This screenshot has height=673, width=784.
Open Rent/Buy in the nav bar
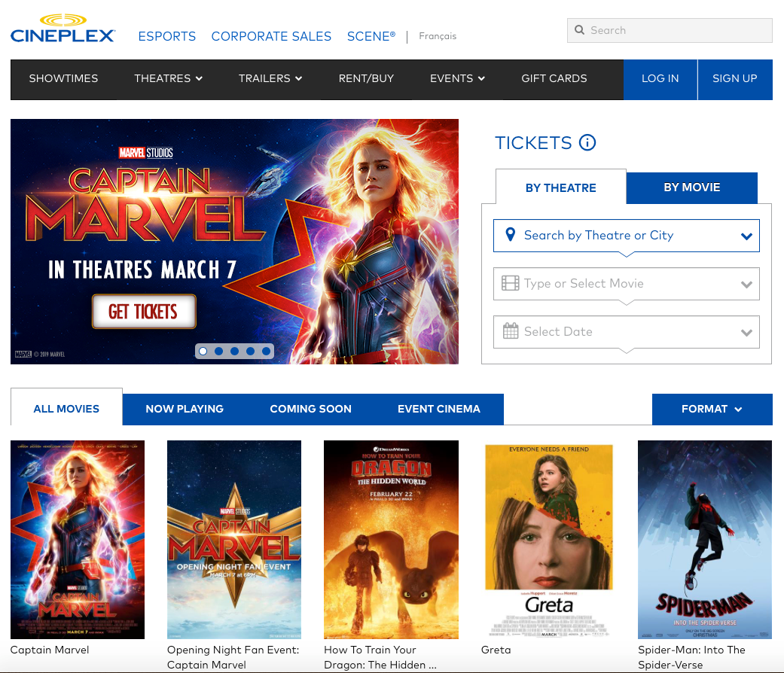point(367,78)
